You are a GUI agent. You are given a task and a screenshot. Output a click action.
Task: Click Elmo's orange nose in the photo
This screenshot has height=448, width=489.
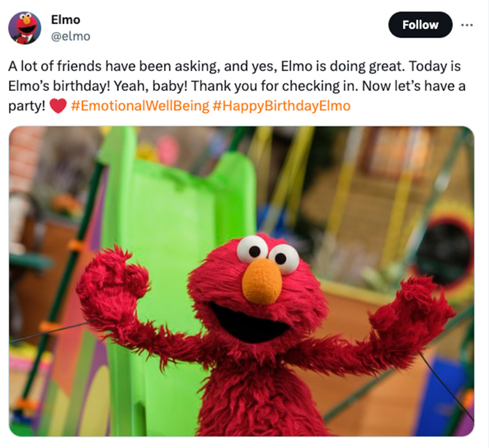[262, 282]
